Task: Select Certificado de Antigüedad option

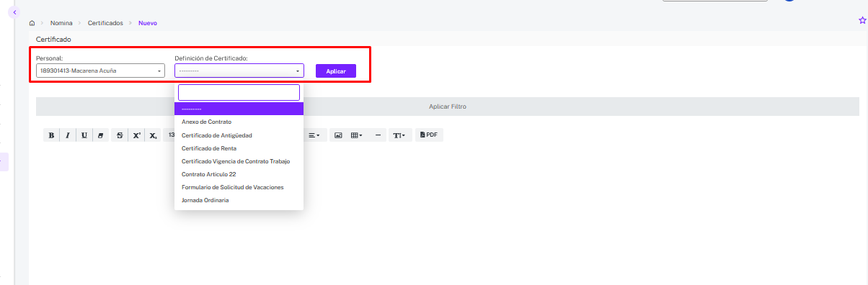Action: [x=239, y=135]
